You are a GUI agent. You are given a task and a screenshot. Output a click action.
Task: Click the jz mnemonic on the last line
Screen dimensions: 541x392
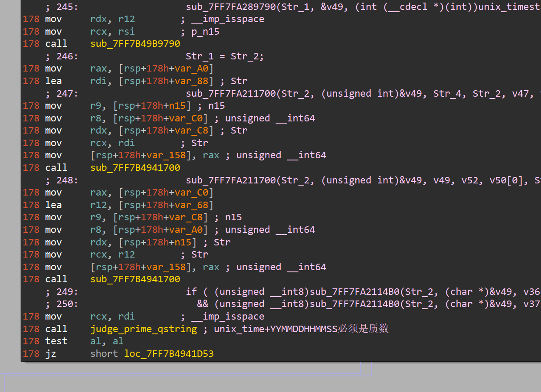pos(50,354)
